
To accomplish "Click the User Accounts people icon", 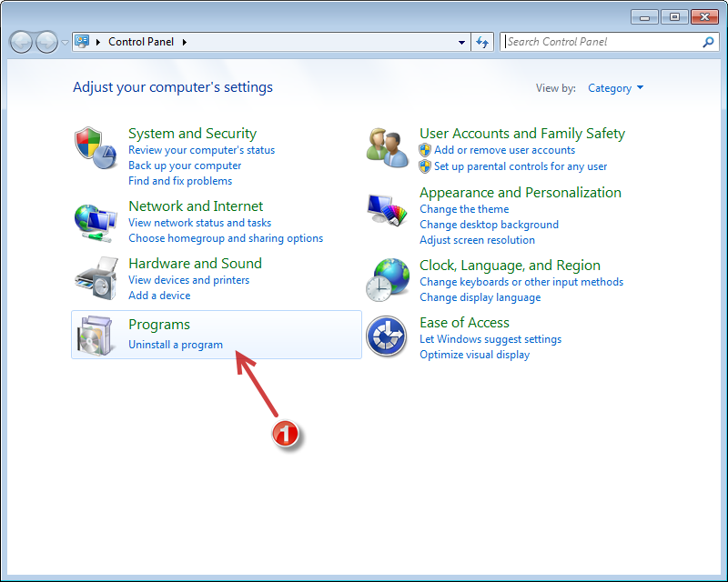I will 388,147.
